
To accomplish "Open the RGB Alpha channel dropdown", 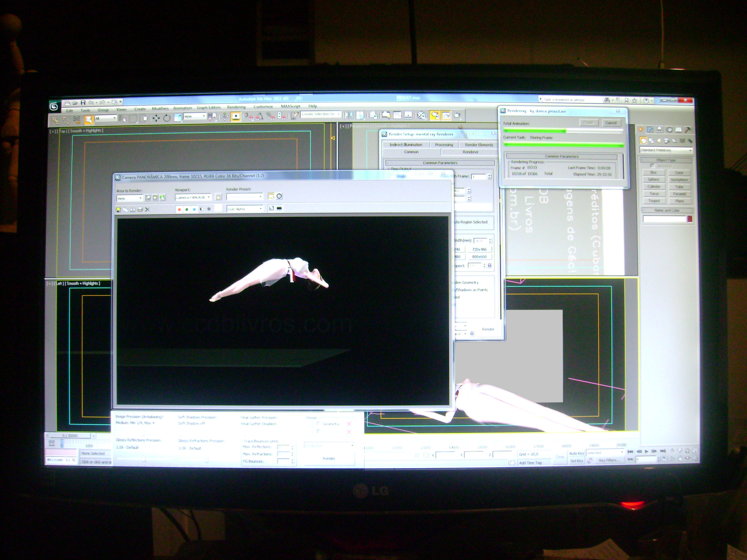I will 245,209.
